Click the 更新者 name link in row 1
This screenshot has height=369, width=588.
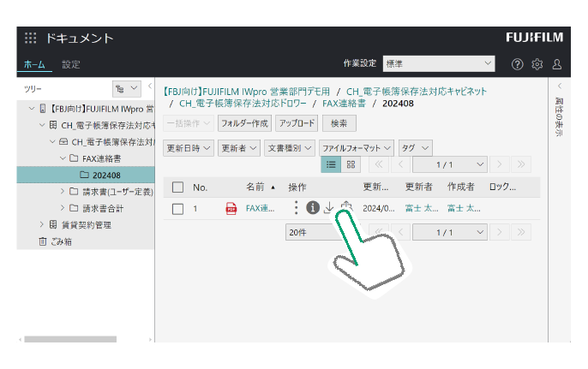coord(422,208)
